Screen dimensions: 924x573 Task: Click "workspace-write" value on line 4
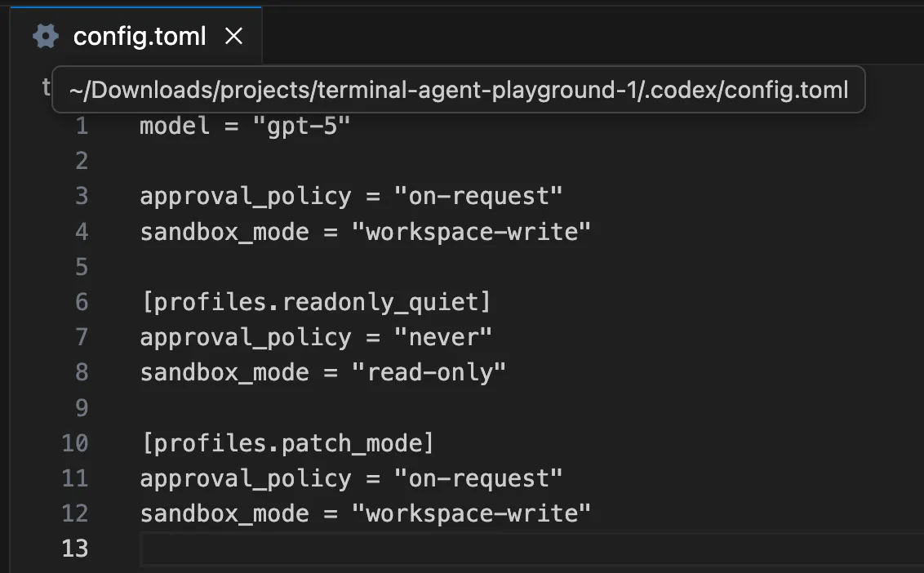pyautogui.click(x=470, y=232)
